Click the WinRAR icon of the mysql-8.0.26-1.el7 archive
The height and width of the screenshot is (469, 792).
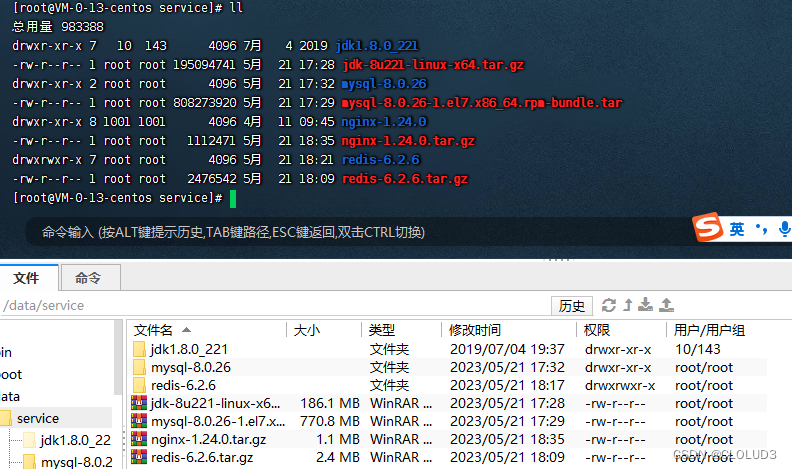(139, 421)
